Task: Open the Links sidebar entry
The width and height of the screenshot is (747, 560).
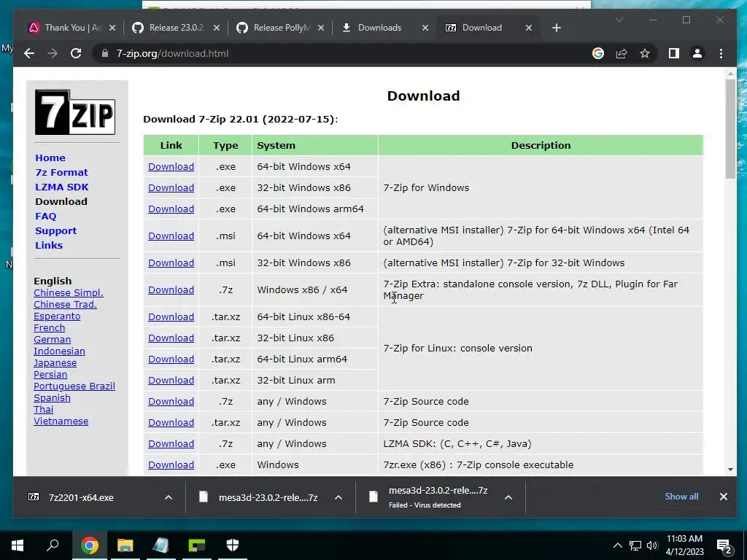Action: pos(49,245)
